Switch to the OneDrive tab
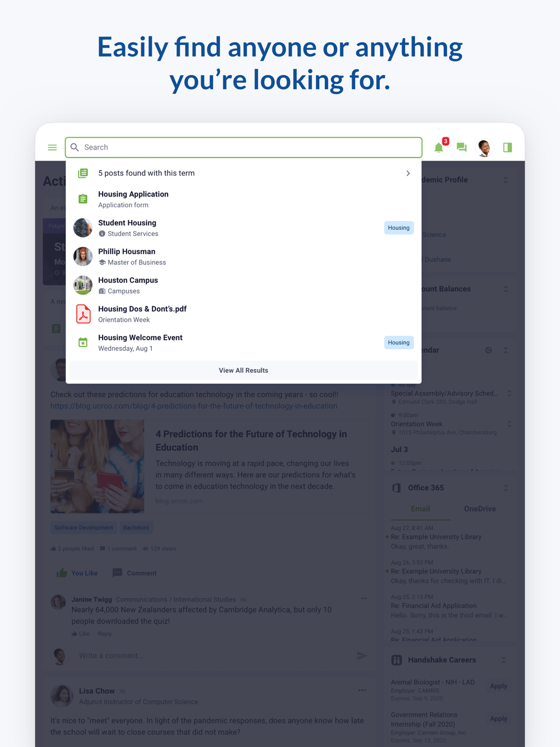560x747 pixels. (x=480, y=509)
